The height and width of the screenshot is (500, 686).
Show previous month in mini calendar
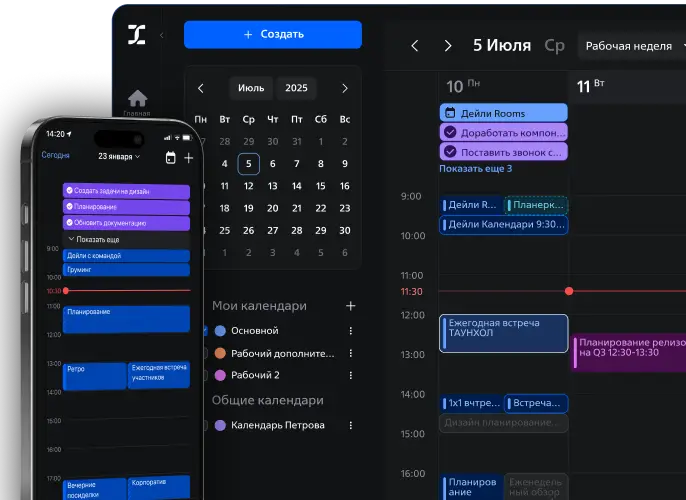click(x=201, y=88)
